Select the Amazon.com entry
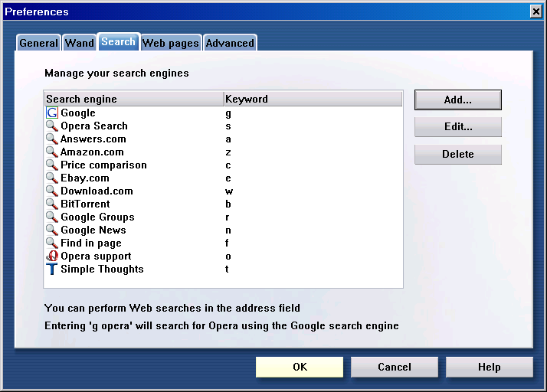The width and height of the screenshot is (547, 392). (92, 152)
